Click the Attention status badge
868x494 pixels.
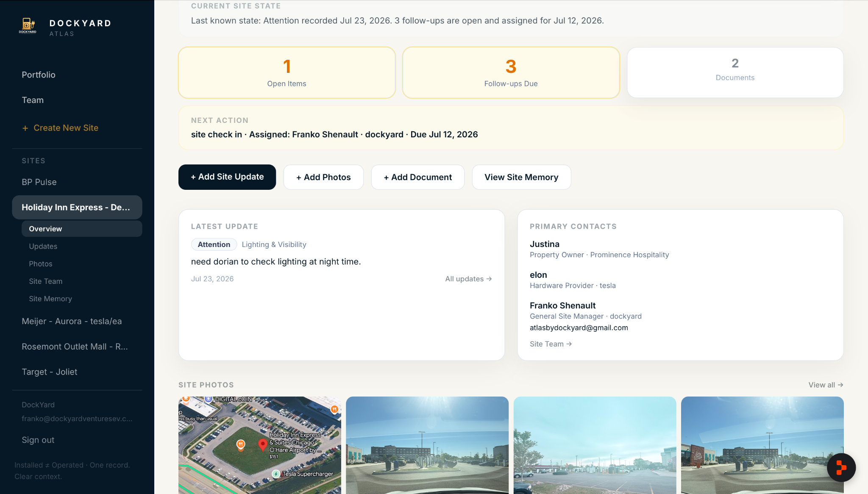click(x=214, y=244)
